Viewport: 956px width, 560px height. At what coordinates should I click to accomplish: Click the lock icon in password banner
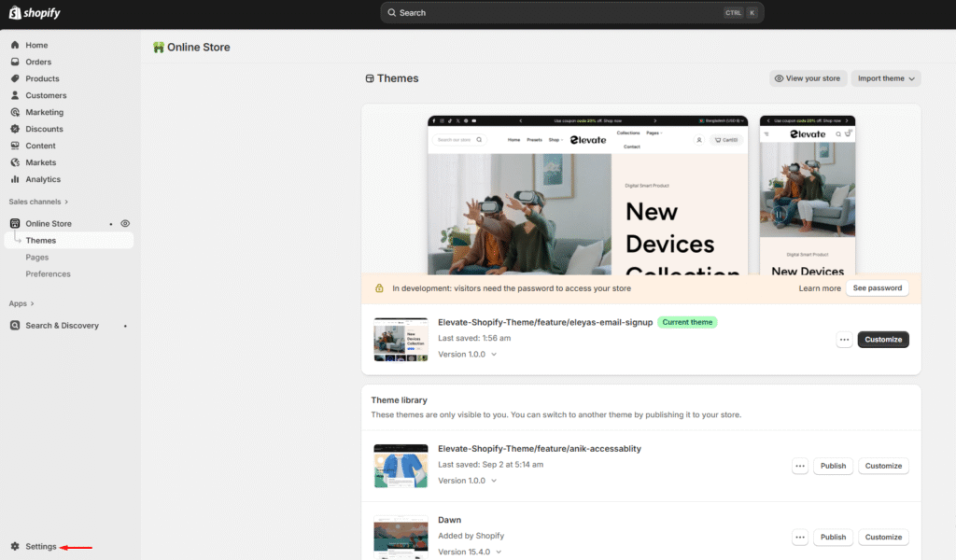click(379, 288)
